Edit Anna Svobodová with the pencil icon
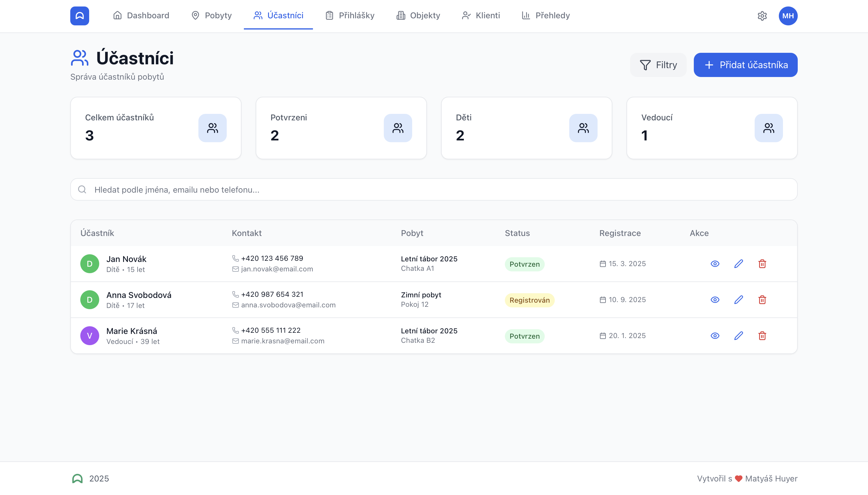This screenshot has height=495, width=868. point(738,299)
